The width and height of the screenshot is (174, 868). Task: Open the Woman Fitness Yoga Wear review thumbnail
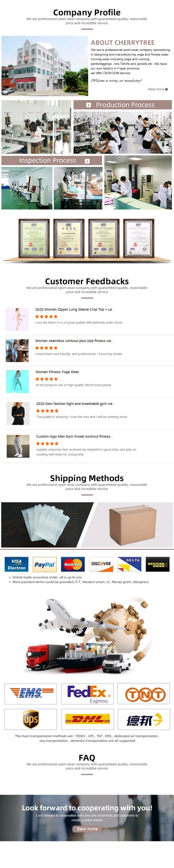(17, 382)
